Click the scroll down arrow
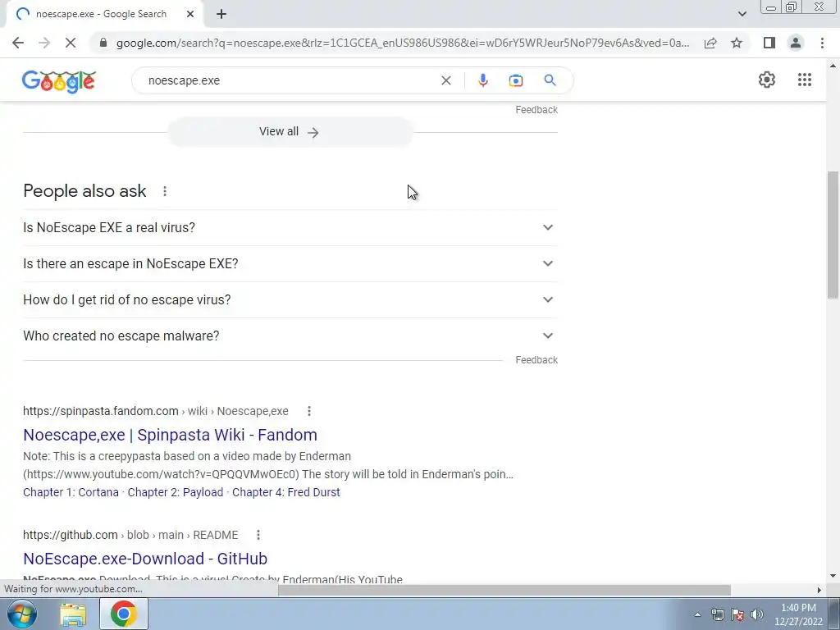Screen dimensions: 840x630 point(833,576)
